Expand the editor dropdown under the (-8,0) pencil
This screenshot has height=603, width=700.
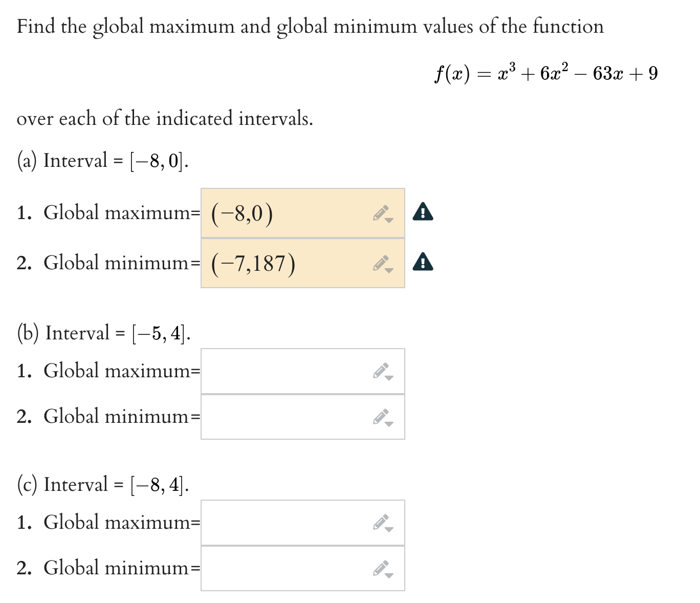[389, 220]
